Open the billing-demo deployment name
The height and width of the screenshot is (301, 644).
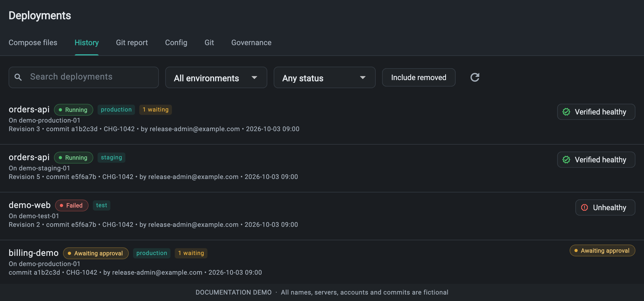tap(34, 253)
